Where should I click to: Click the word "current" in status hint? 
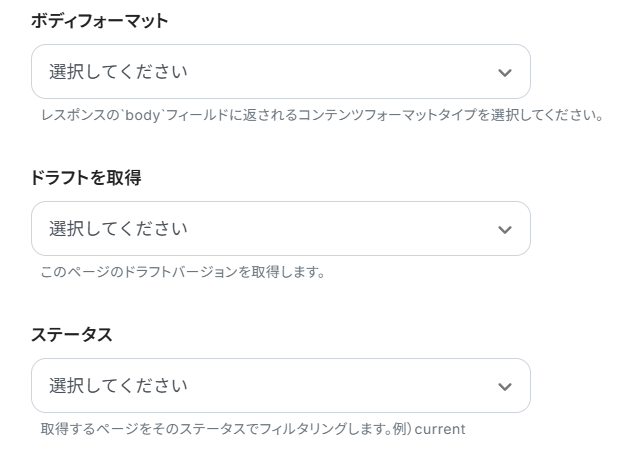[x=440, y=429]
